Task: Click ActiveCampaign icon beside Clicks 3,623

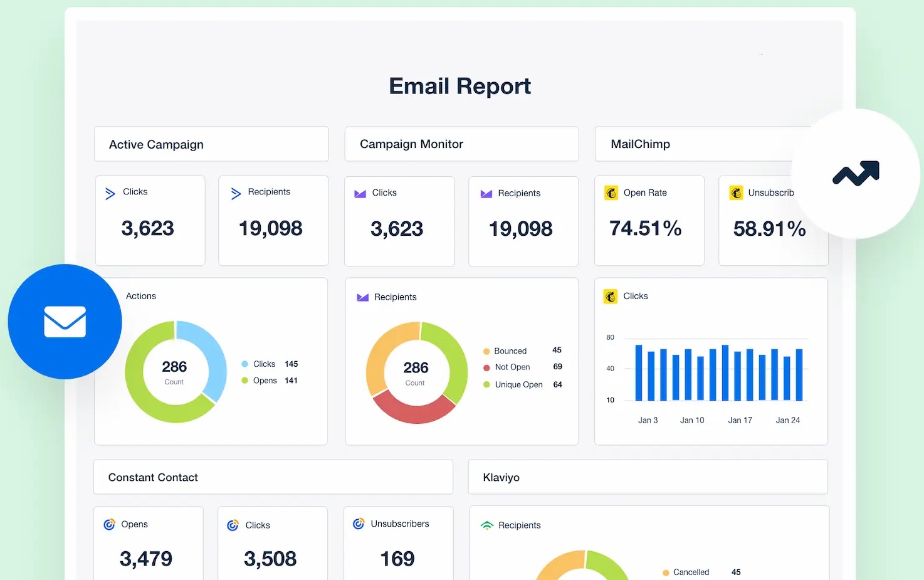Action: (x=110, y=194)
